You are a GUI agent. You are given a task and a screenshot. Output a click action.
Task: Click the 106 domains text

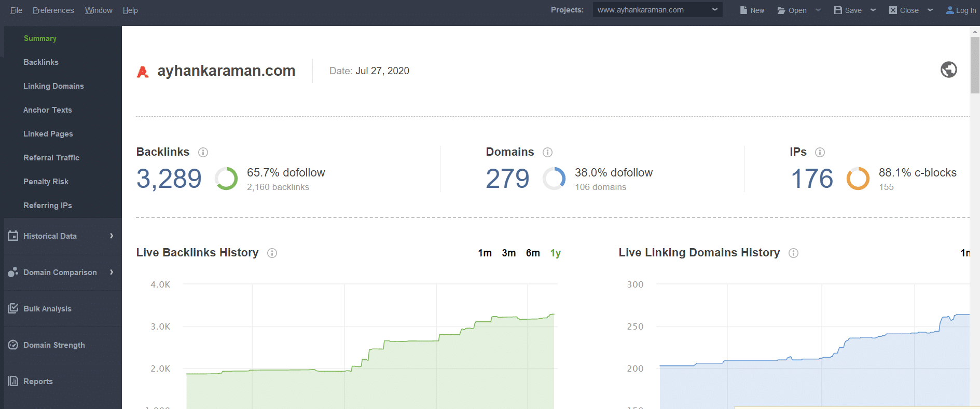601,187
